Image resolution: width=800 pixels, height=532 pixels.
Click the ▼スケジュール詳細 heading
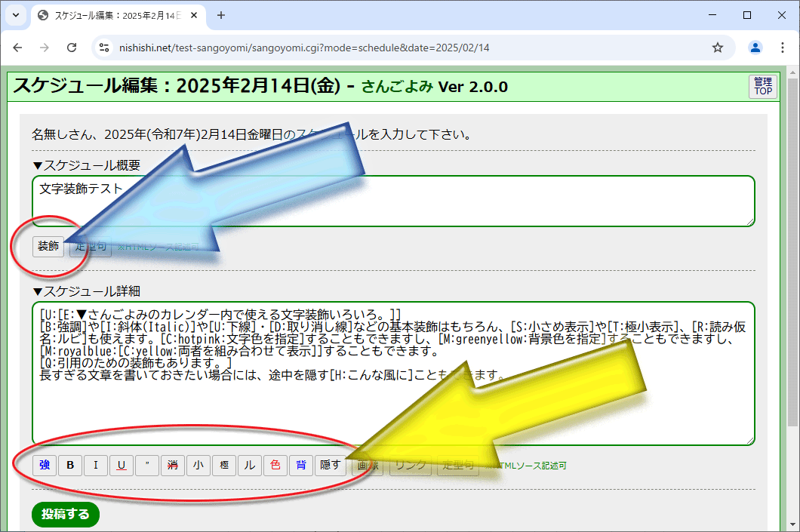coord(86,291)
